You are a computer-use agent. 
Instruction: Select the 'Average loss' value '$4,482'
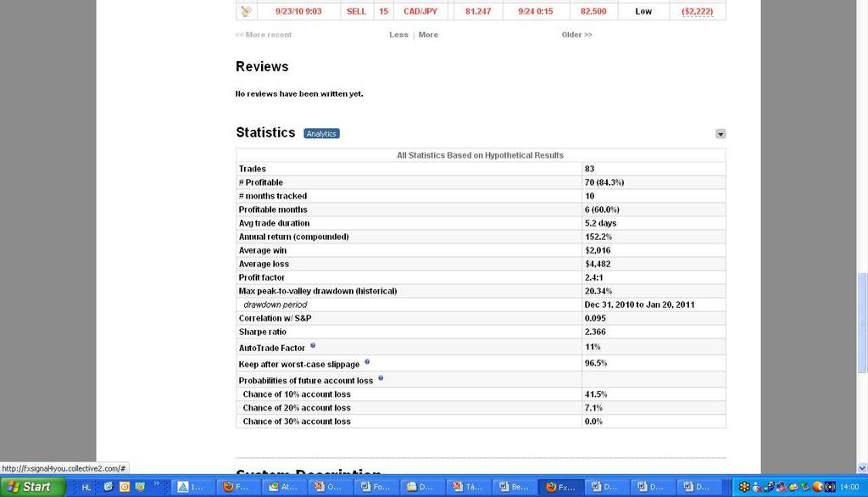598,264
